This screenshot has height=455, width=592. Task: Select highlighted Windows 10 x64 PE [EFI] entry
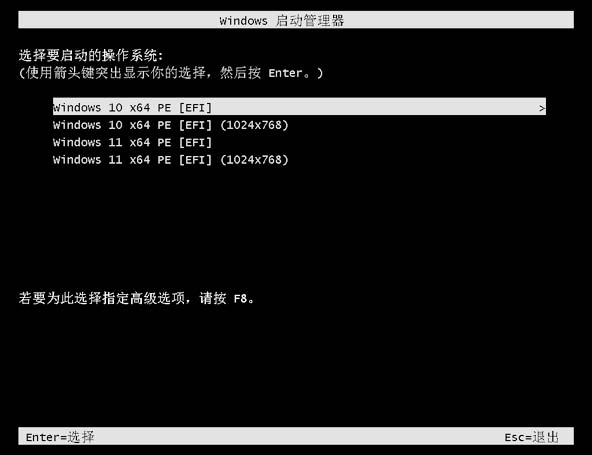(x=299, y=106)
